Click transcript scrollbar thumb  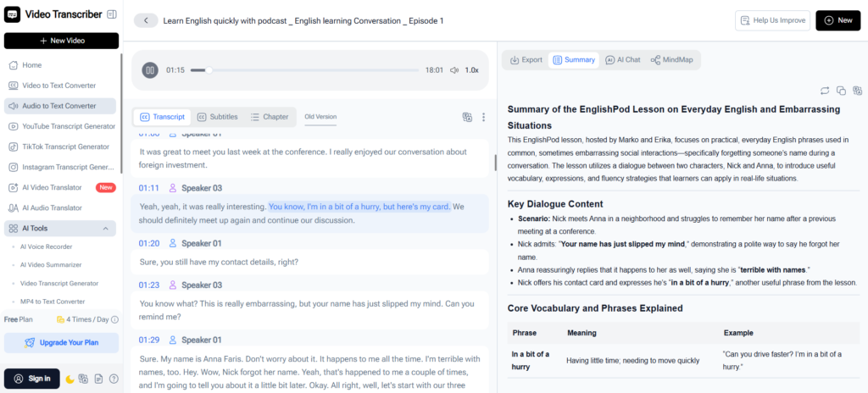point(495,162)
